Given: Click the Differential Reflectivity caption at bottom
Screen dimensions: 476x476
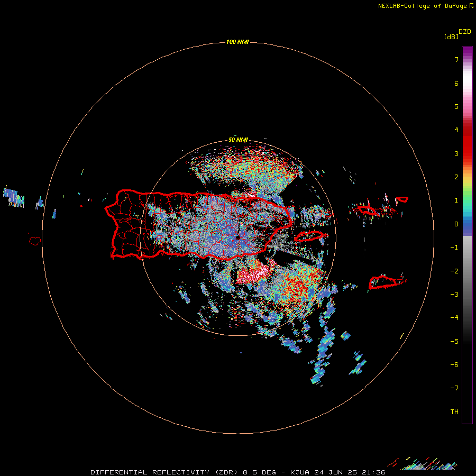Looking at the screenshot, I should click(x=238, y=472).
